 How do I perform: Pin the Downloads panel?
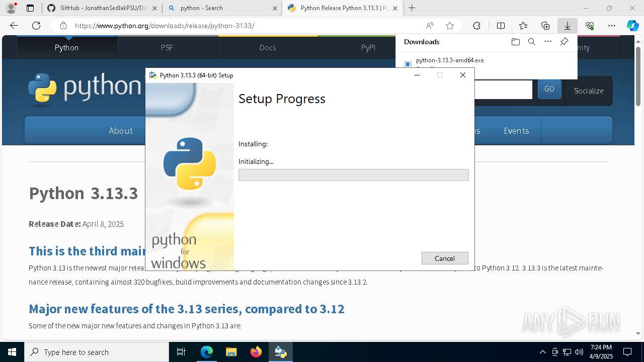(x=564, y=42)
